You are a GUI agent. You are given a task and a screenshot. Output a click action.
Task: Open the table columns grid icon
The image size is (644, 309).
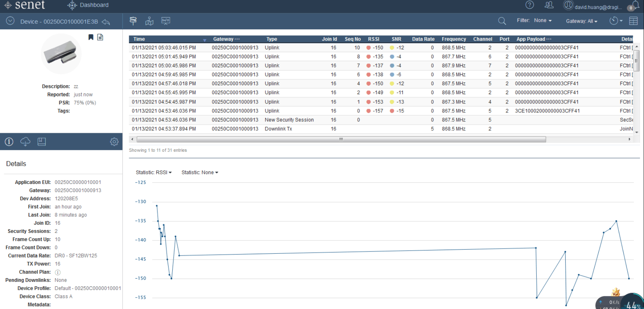coord(634,21)
